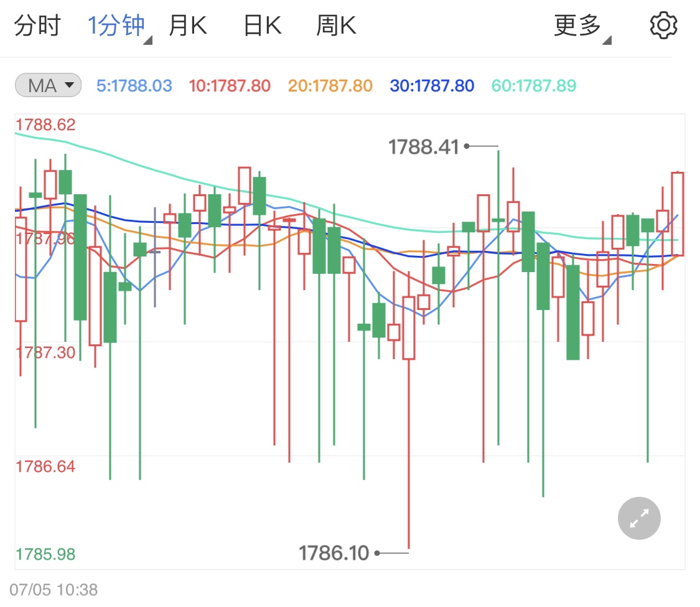The image size is (700, 607).
Task: Switch to the 月K tab
Action: click(188, 26)
